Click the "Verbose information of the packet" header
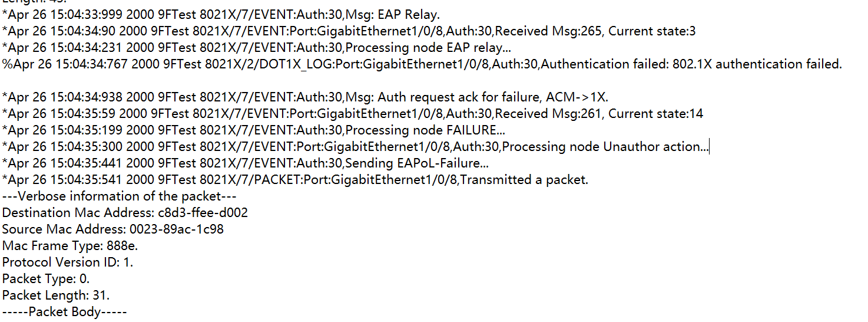The image size is (868, 322). pyautogui.click(x=119, y=196)
